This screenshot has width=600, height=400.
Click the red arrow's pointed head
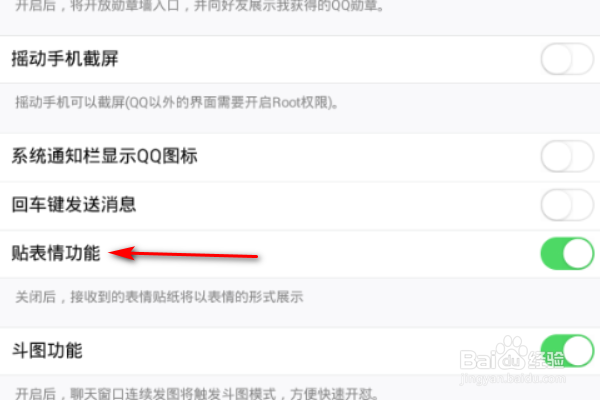click(122, 253)
